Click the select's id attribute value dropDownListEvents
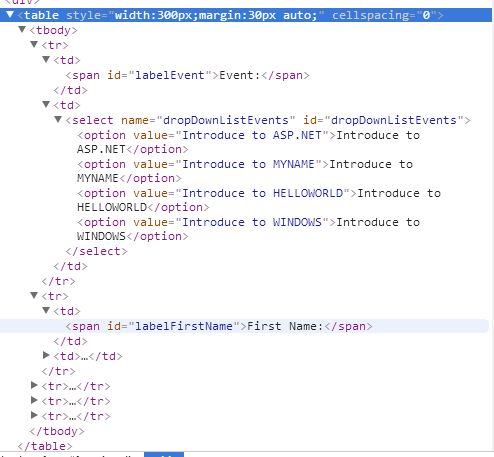 [394, 120]
